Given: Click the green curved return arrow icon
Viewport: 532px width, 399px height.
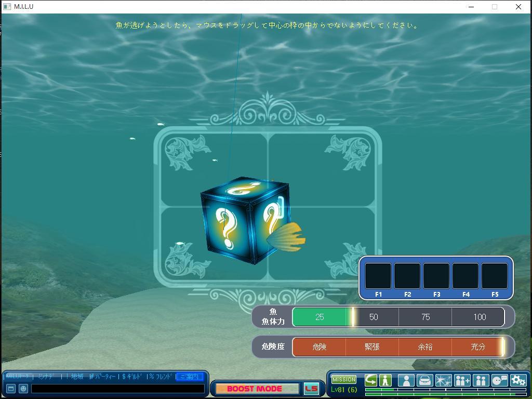Looking at the screenshot, I should pyautogui.click(x=371, y=380).
